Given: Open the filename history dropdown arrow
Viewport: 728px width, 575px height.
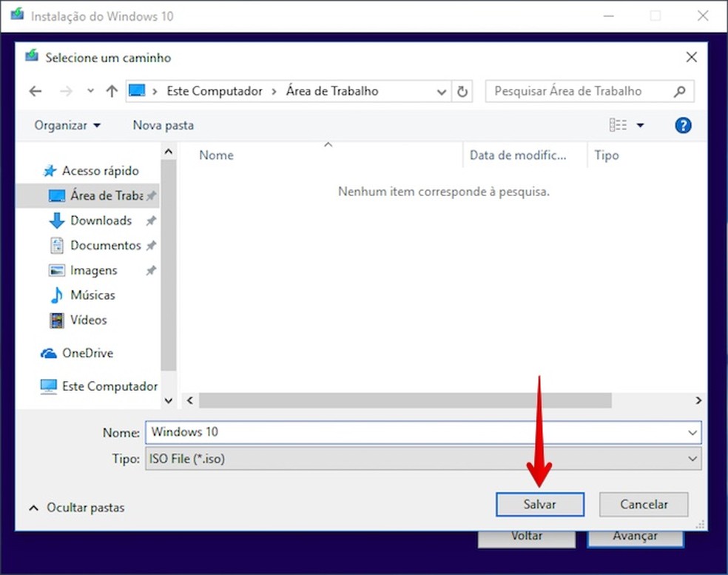Looking at the screenshot, I should 694,432.
